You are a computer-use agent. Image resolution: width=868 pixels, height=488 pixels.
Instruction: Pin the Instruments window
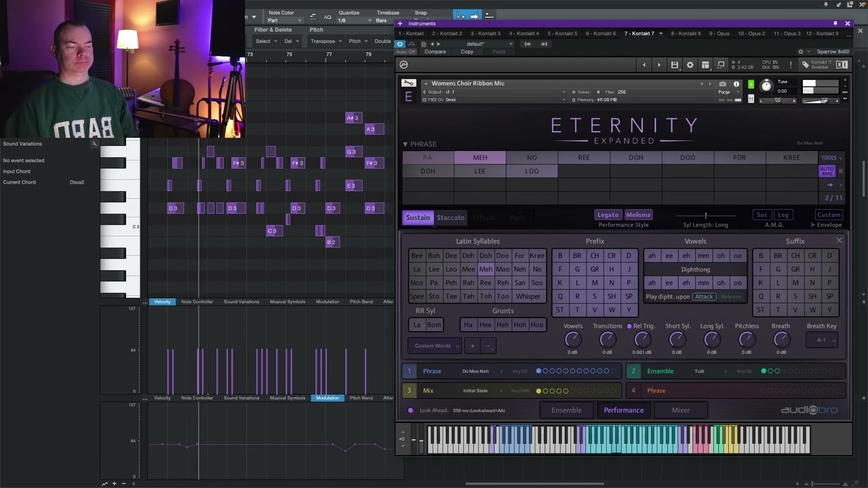point(835,24)
